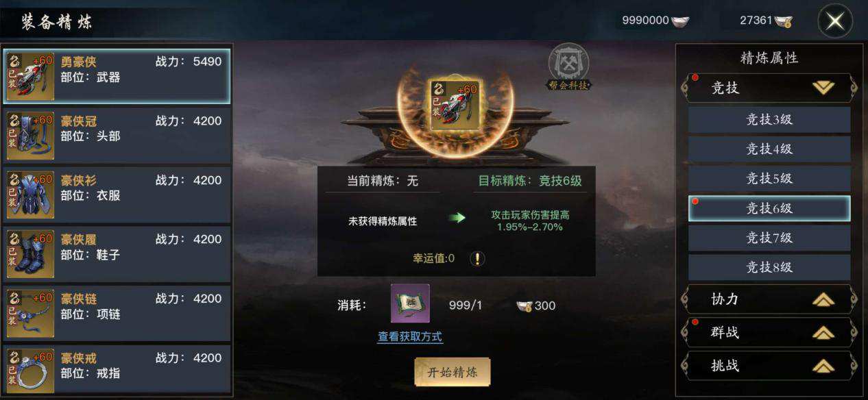The height and width of the screenshot is (400, 868).
Task: Click the 开始精炼 start refining button
Action: click(453, 372)
